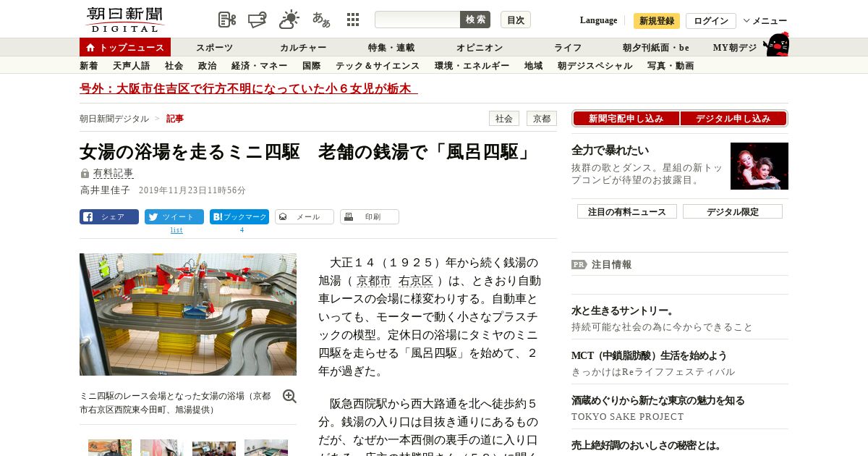The height and width of the screenshot is (456, 868).
Task: Open Twitter list link under ツイート
Action: 176,230
